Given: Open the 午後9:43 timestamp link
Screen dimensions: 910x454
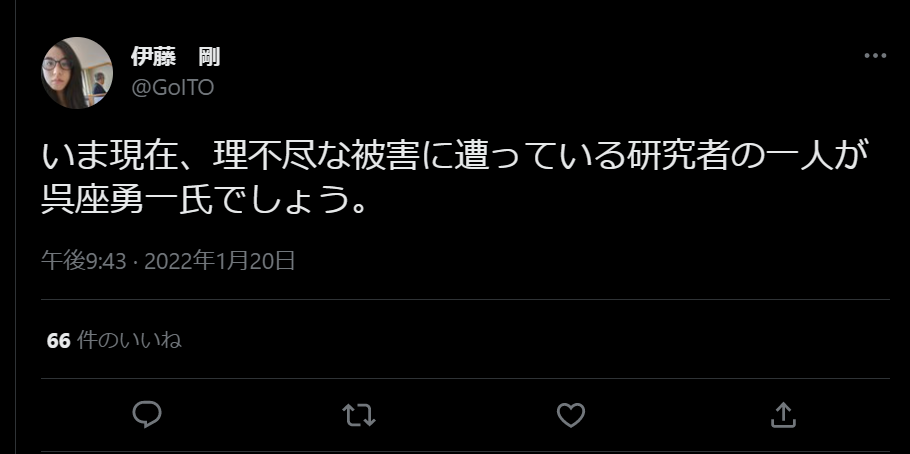Looking at the screenshot, I should (84, 261).
